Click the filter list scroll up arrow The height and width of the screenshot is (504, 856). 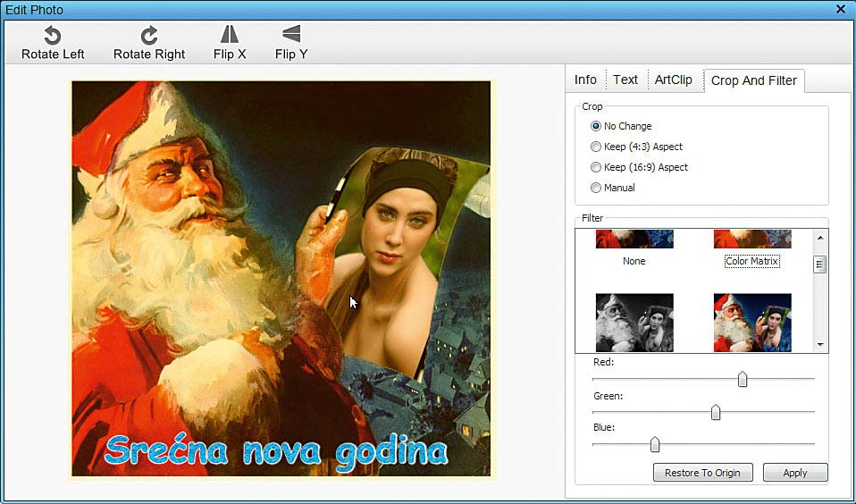(820, 238)
